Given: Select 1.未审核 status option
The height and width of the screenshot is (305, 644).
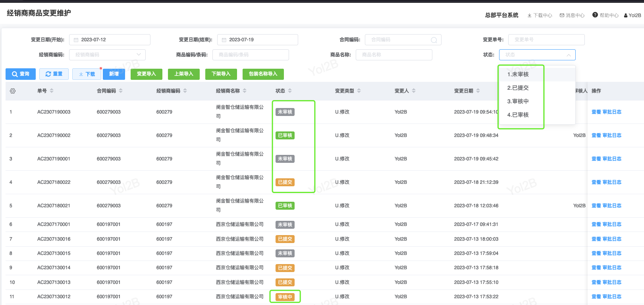Looking at the screenshot, I should pyautogui.click(x=518, y=74).
